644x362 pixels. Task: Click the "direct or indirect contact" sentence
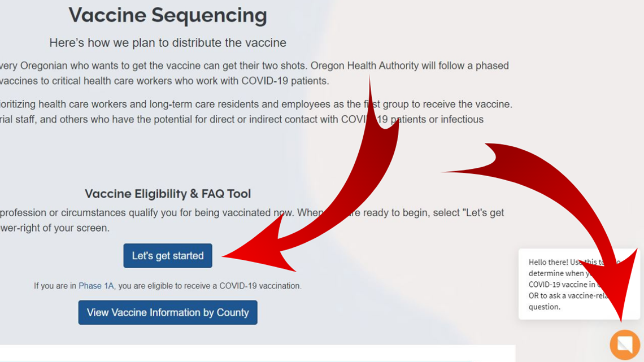242,119
